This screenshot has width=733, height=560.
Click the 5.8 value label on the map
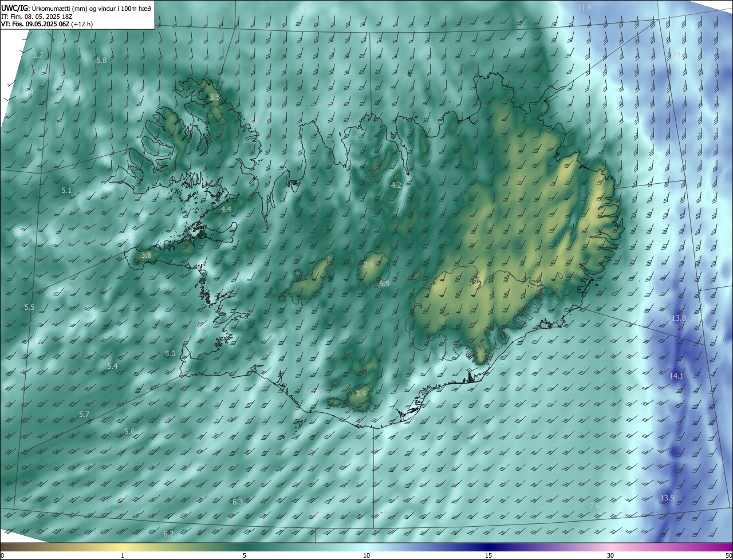tap(101, 60)
